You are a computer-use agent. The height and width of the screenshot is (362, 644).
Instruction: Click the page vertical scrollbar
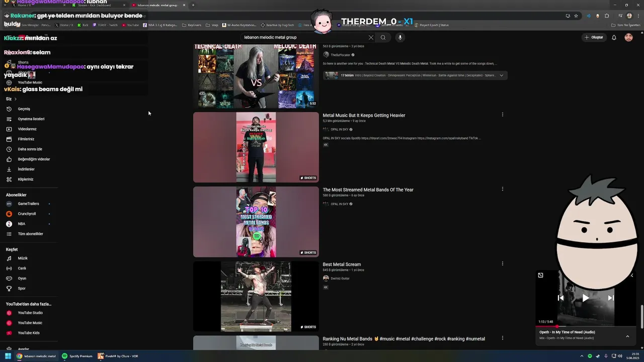click(x=641, y=317)
